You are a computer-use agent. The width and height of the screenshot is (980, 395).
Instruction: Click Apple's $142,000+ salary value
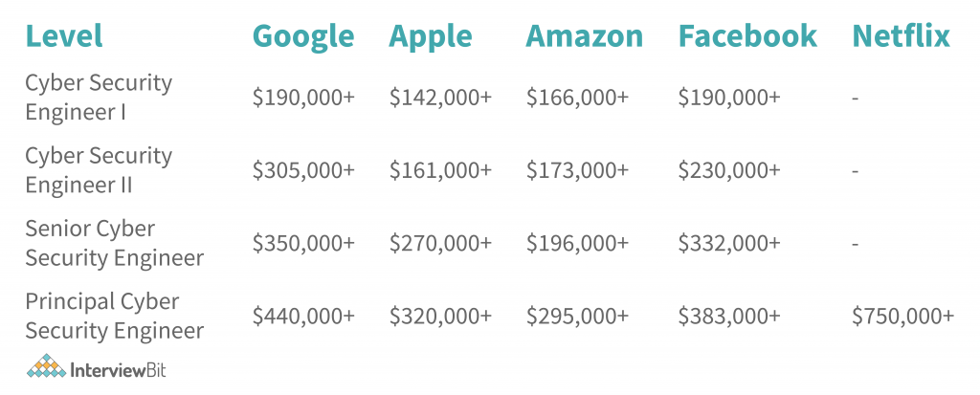[x=440, y=98]
